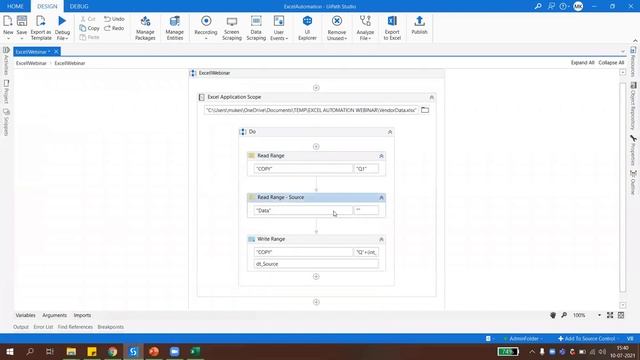Click Expand All
This screenshot has width=640, height=360.
tap(582, 62)
